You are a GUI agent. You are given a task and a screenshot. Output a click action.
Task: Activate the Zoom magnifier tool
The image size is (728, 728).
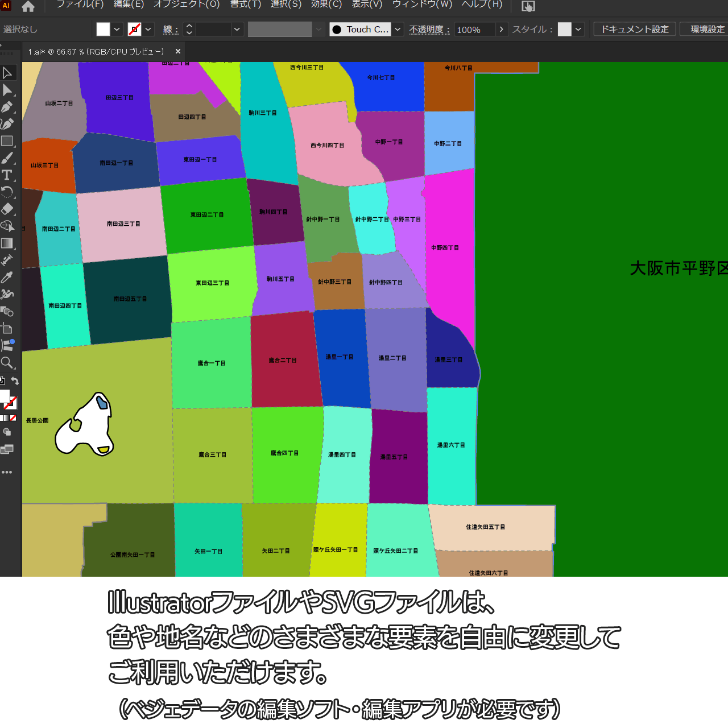[7, 363]
